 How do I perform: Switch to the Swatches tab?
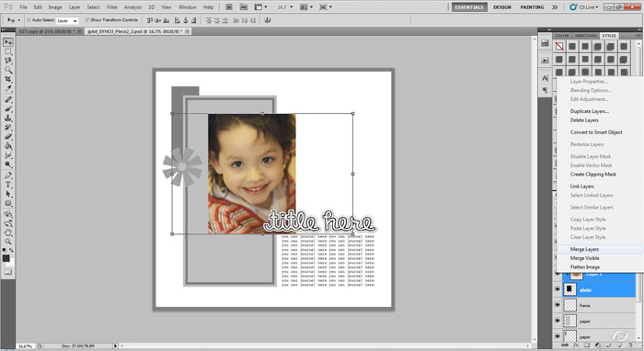pyautogui.click(x=586, y=36)
